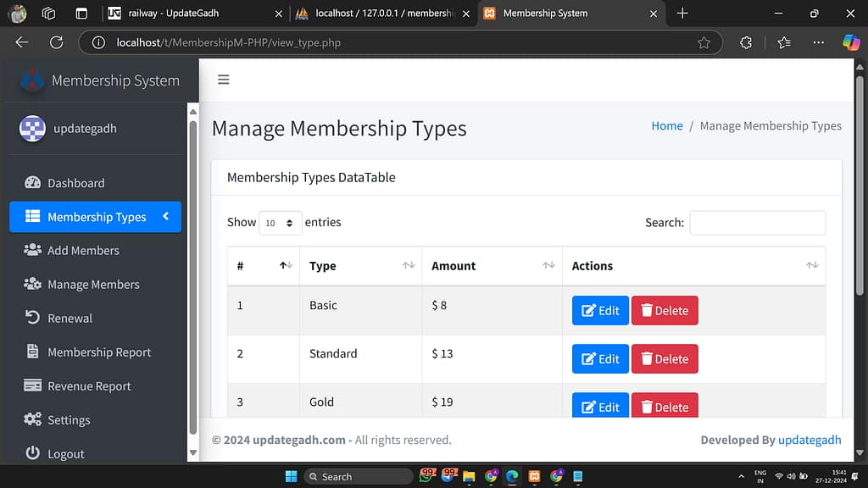This screenshot has height=488, width=868.
Task: Open Membership Report from sidebar
Action: click(x=98, y=352)
